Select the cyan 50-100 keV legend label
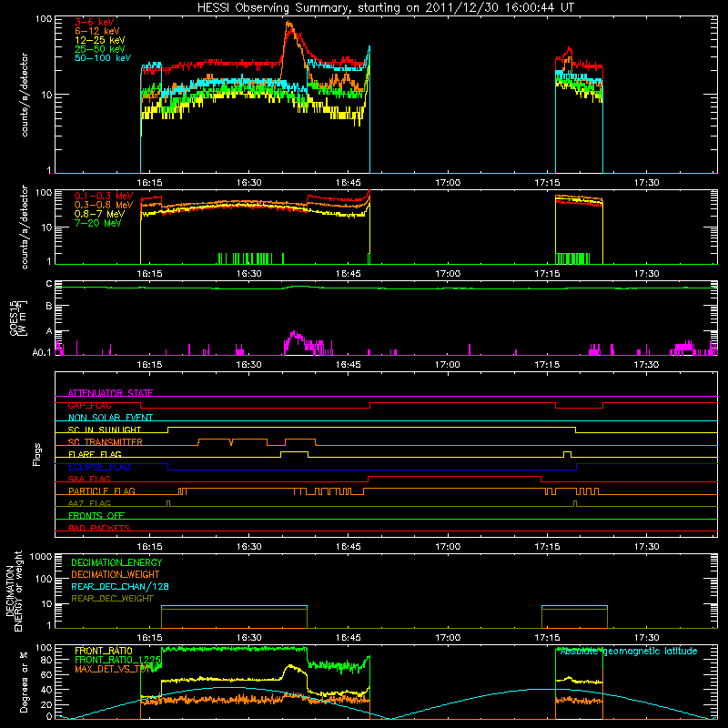The height and width of the screenshot is (728, 728). [103, 58]
